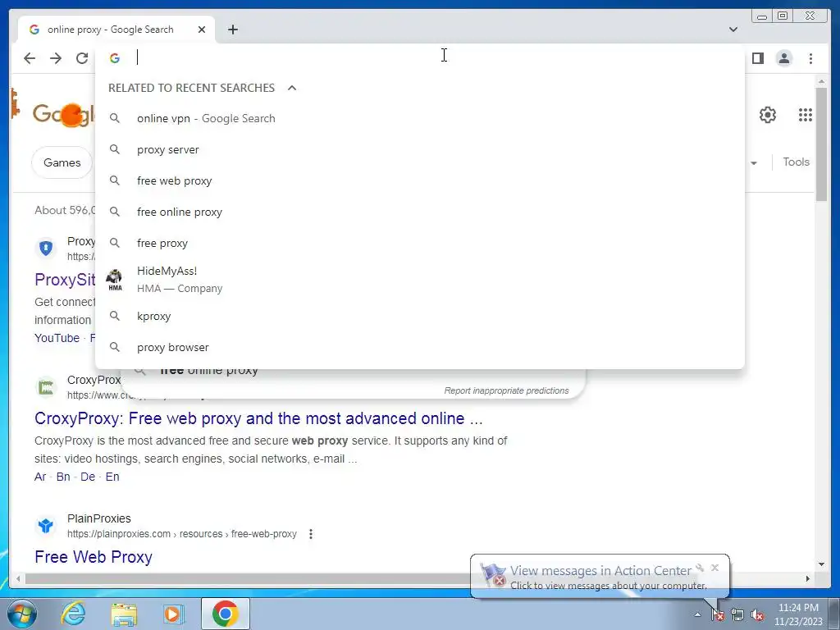Open Windows Media Player from the taskbar

coord(173,614)
